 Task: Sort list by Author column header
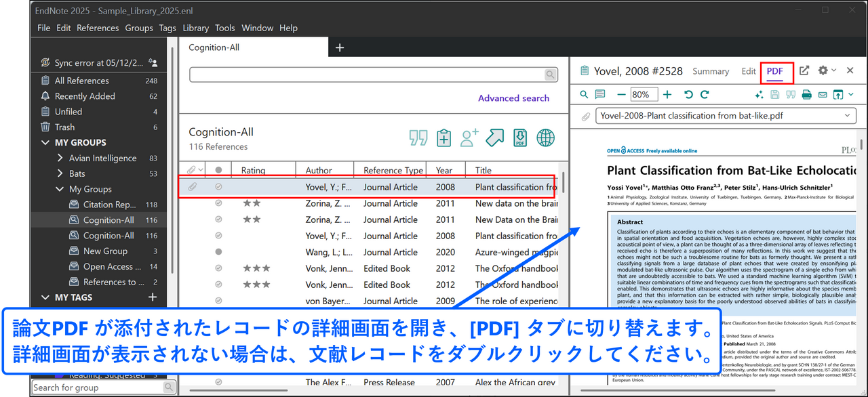(x=319, y=171)
